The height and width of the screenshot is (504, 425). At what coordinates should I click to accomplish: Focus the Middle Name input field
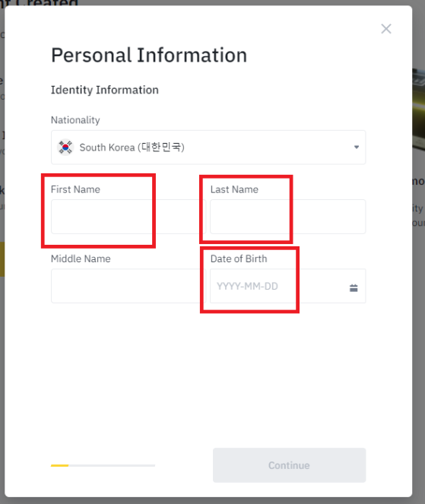128,286
